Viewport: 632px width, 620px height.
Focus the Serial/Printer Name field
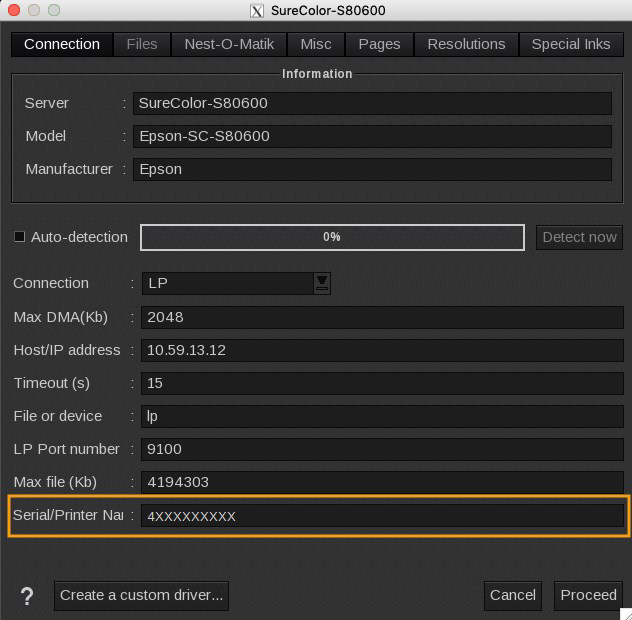pyautogui.click(x=381, y=516)
